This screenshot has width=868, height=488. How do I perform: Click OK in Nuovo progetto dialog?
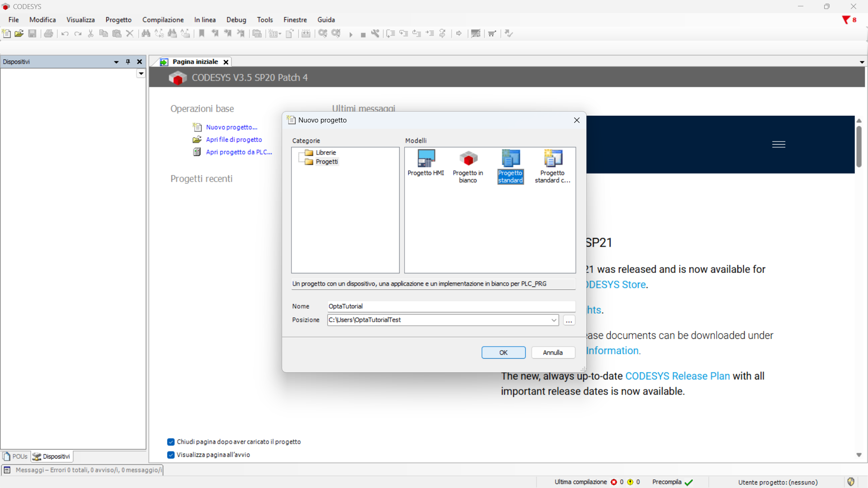click(x=503, y=352)
